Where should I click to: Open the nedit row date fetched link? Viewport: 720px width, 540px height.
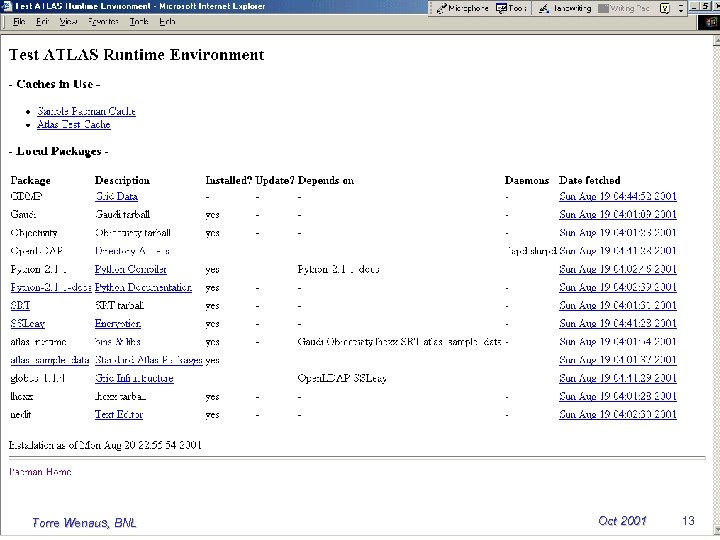click(x=618, y=415)
